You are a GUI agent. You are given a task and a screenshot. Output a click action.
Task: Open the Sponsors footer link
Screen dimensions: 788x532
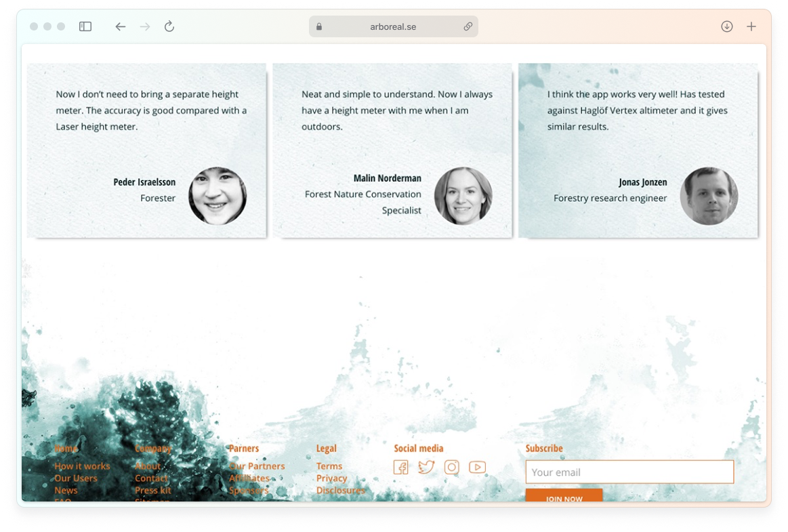(249, 490)
